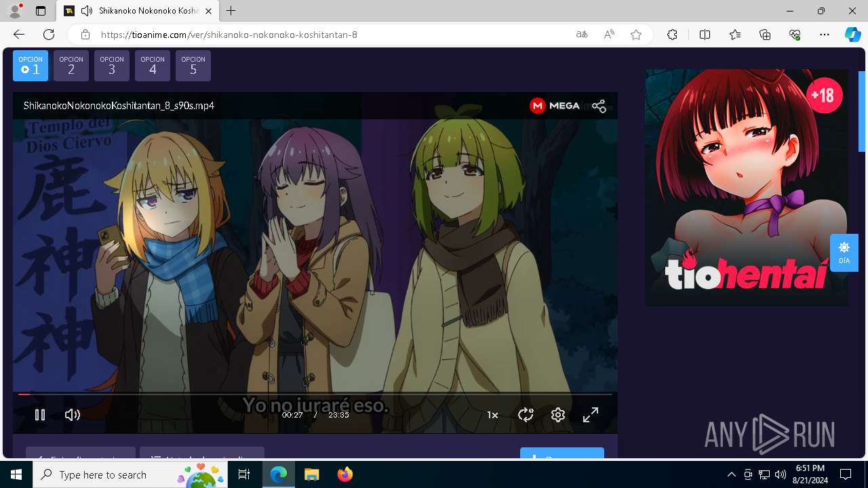Open the Favorites list
This screenshot has width=868, height=488.
point(735,35)
